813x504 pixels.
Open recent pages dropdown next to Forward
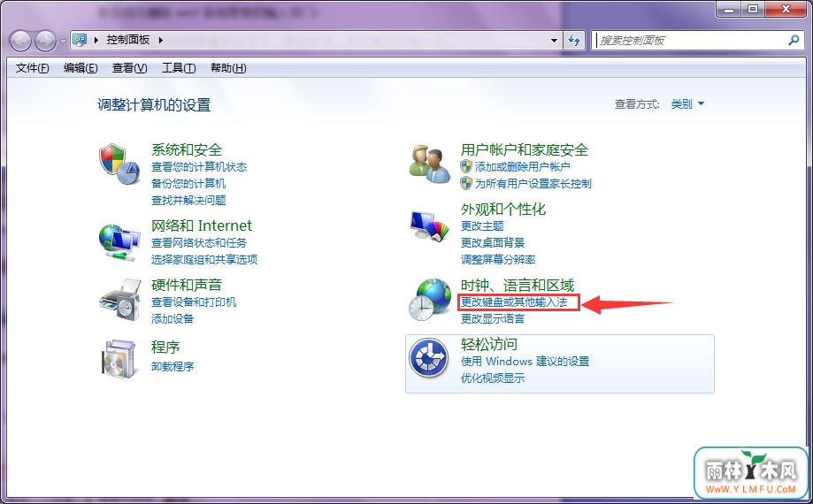point(63,41)
